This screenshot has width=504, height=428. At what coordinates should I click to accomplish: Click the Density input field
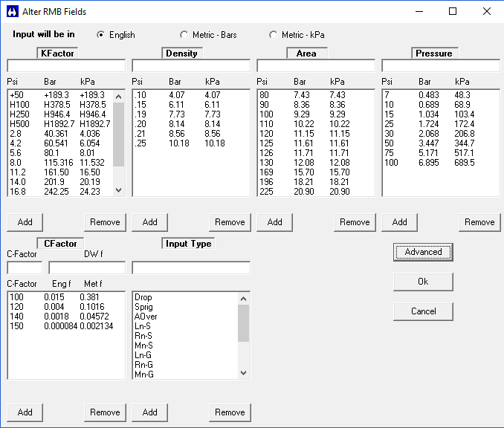click(191, 66)
